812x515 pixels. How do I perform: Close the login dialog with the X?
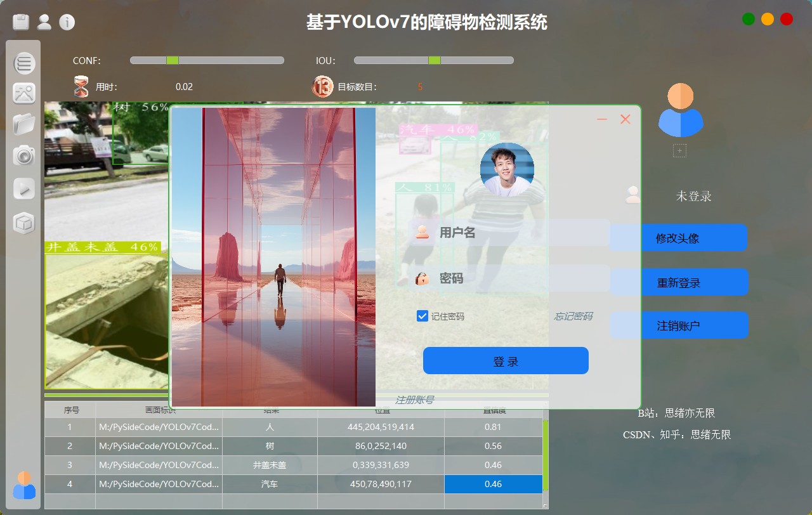tap(625, 119)
